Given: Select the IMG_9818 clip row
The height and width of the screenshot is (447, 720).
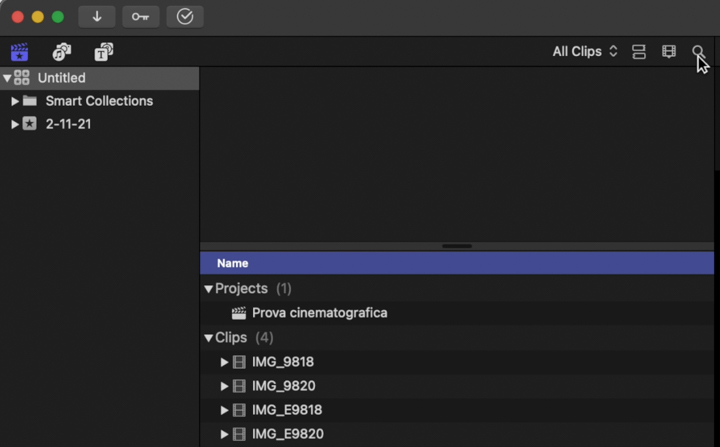Looking at the screenshot, I should [457, 362].
